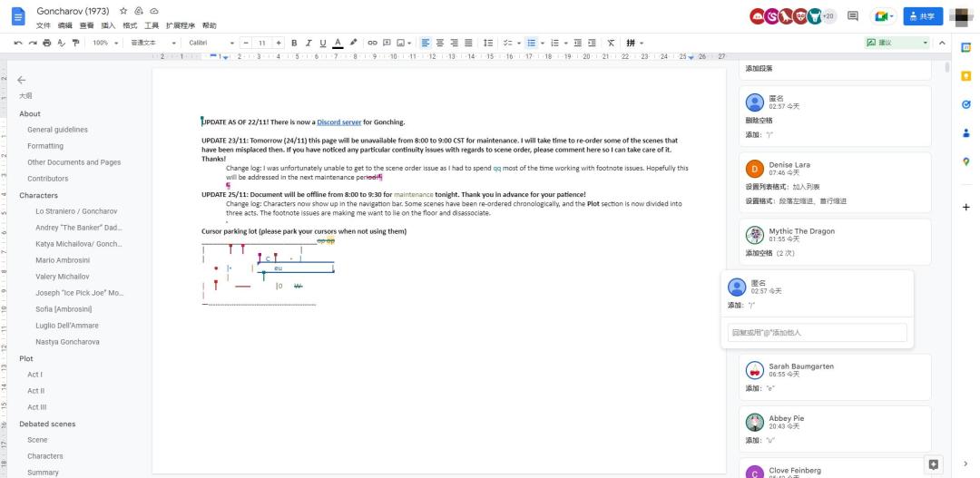Click the blue 共享 share button
The image size is (980, 478).
pos(923,16)
